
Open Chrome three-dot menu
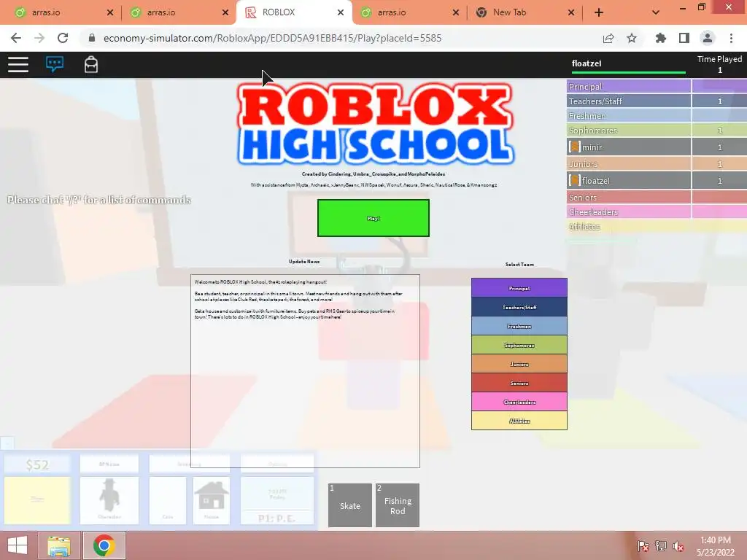click(x=731, y=38)
